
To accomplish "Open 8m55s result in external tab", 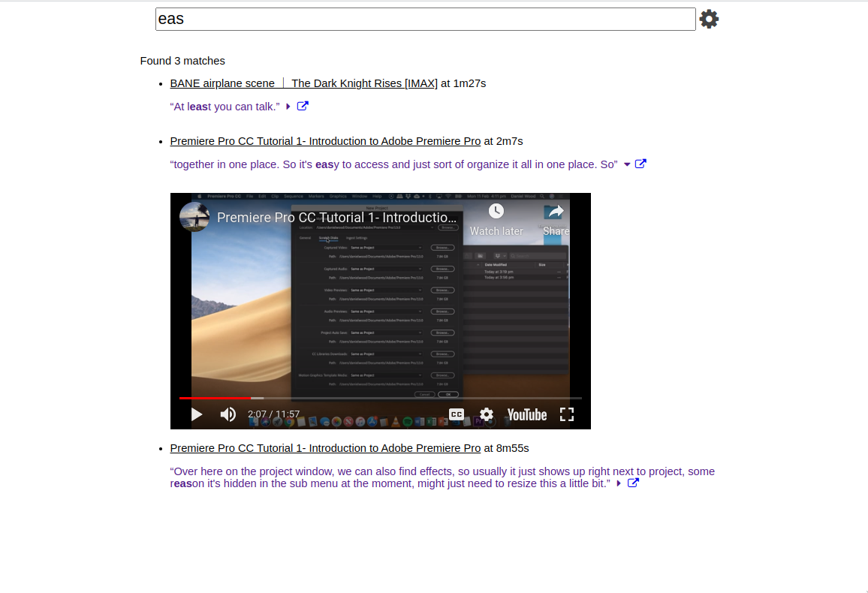I will click(x=633, y=483).
